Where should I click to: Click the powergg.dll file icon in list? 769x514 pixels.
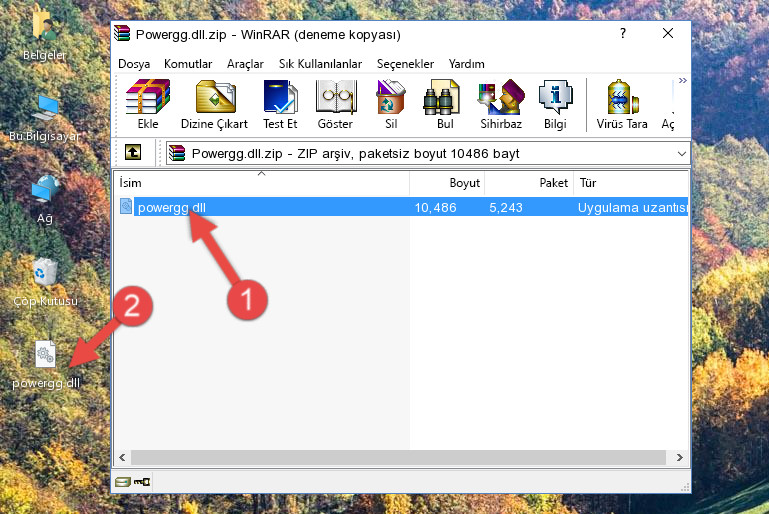click(x=126, y=206)
